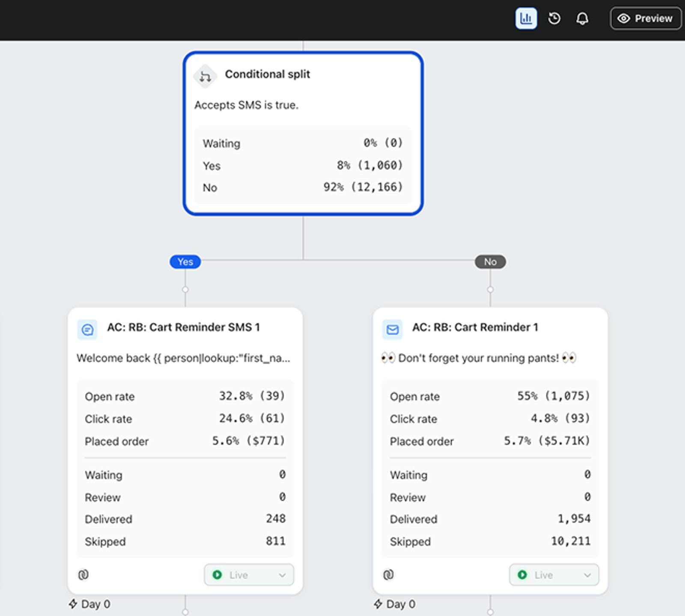Image resolution: width=685 pixels, height=616 pixels.
Task: Click the link icon under Cart Reminder 1 card
Action: (x=388, y=575)
